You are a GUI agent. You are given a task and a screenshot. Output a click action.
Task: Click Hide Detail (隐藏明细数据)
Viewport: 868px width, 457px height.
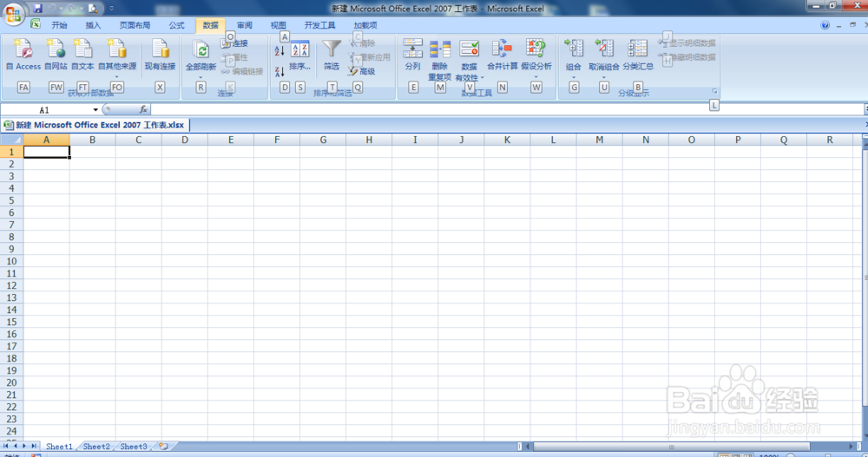pos(687,57)
